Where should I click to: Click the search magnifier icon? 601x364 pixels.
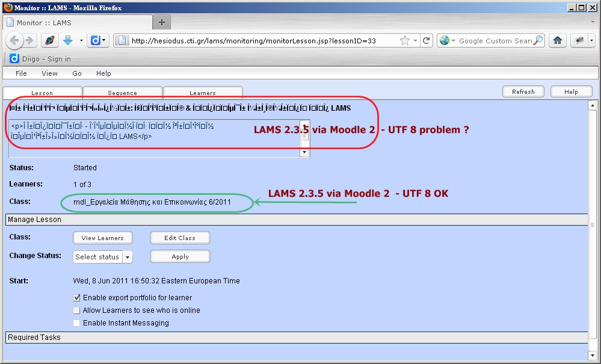538,41
